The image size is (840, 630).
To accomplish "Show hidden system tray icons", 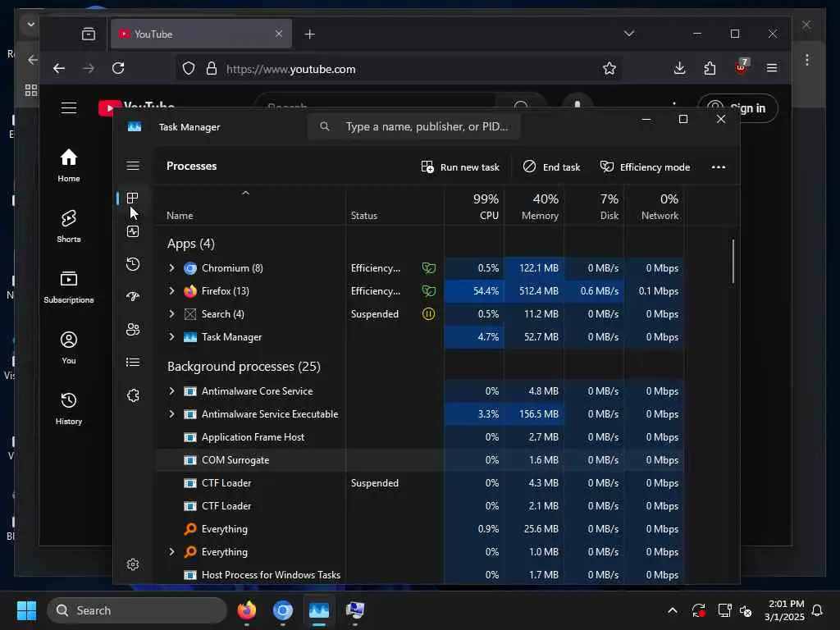I will (x=673, y=610).
